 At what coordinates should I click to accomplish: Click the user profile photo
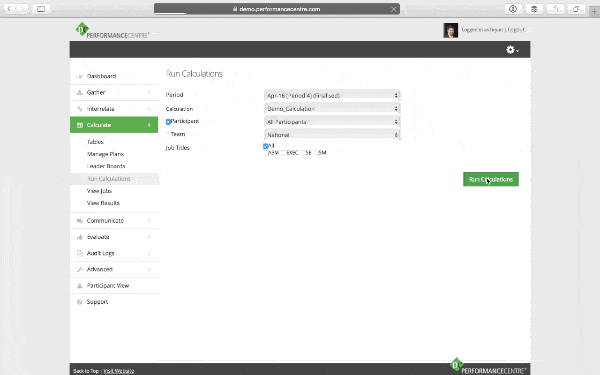point(450,30)
